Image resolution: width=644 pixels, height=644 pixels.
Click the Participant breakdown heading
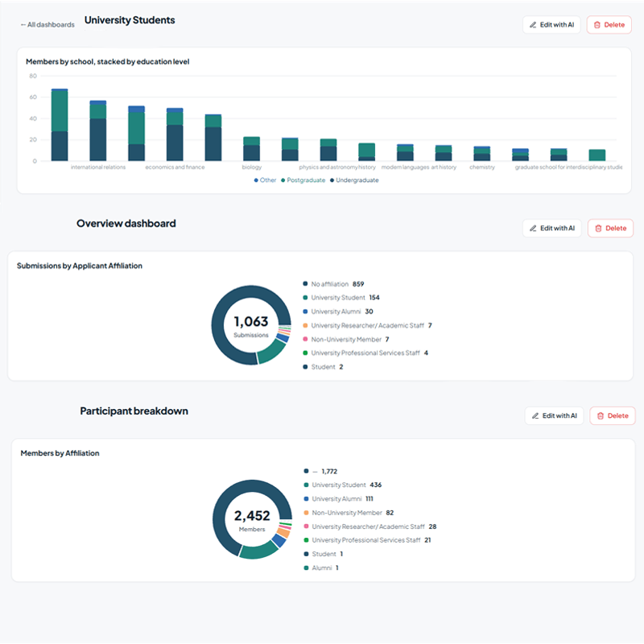click(x=134, y=411)
